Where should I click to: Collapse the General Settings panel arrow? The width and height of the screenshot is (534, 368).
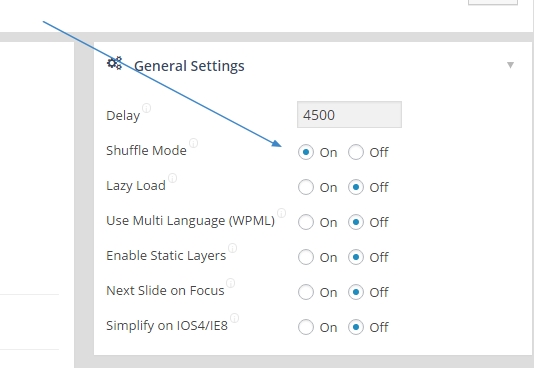pyautogui.click(x=510, y=65)
